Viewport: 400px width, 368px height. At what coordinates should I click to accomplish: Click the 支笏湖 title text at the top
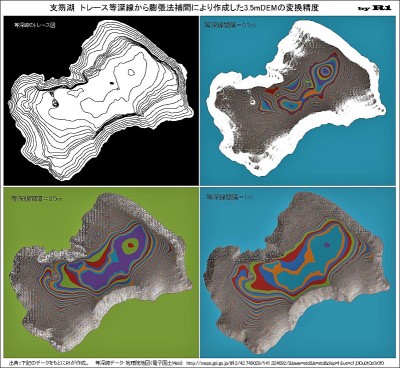click(61, 8)
